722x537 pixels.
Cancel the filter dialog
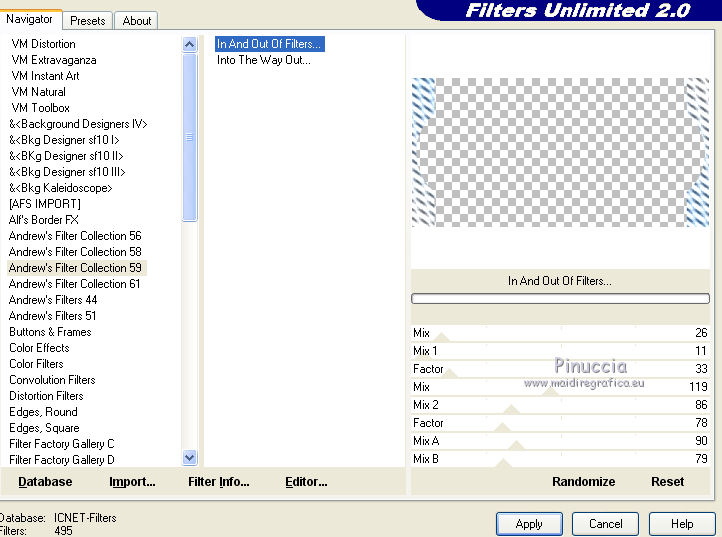coord(605,524)
